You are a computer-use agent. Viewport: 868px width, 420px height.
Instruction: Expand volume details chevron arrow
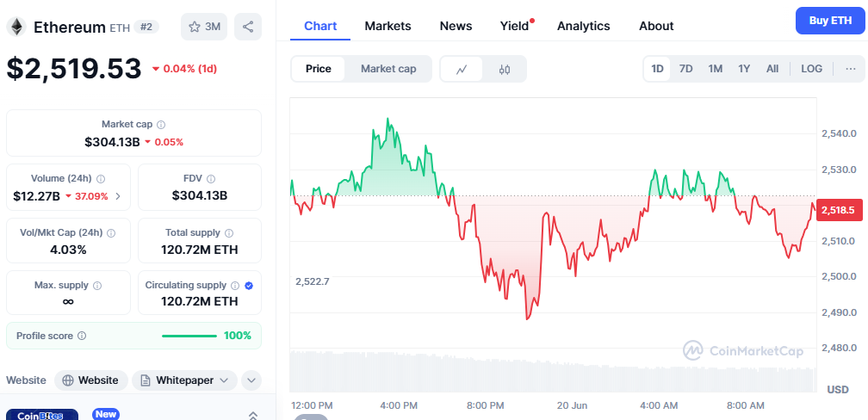pos(118,196)
